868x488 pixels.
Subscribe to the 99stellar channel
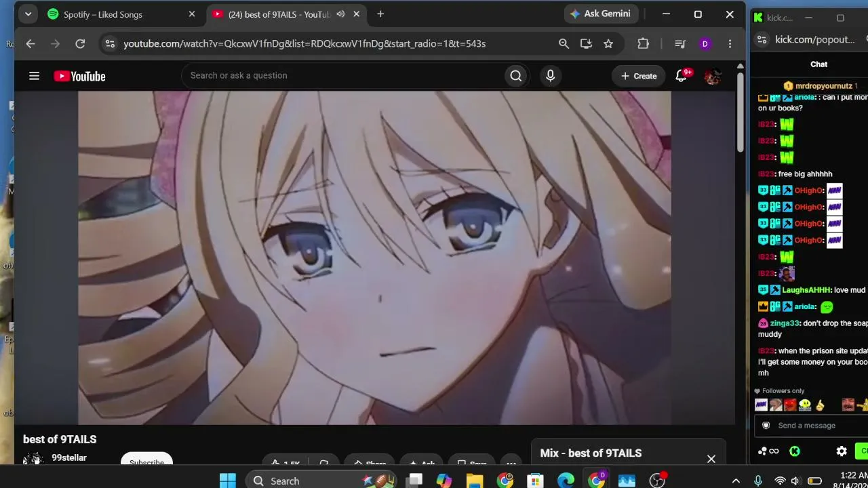(x=146, y=460)
